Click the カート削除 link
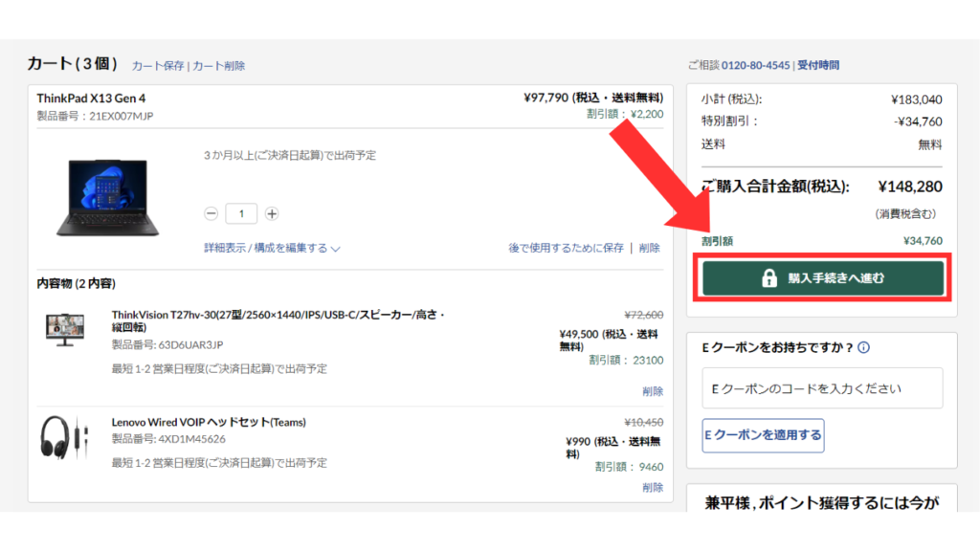The height and width of the screenshot is (551, 980). tap(219, 66)
